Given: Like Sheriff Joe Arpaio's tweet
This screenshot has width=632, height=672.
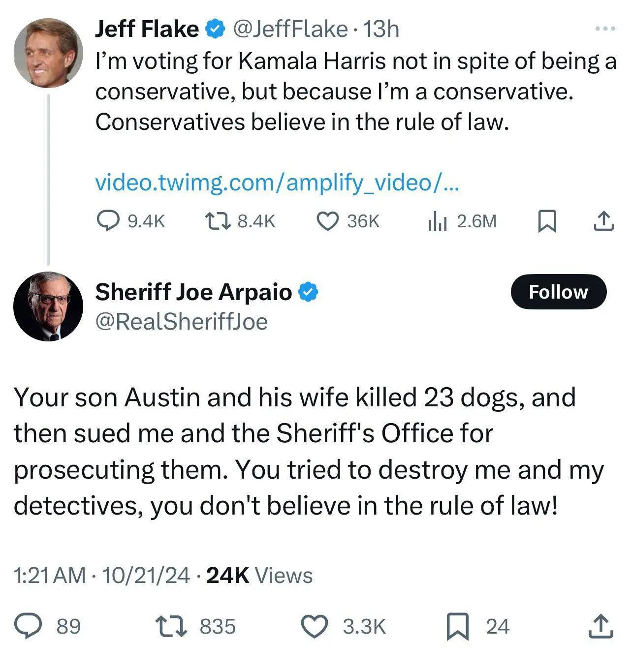Looking at the screenshot, I should click(x=315, y=627).
